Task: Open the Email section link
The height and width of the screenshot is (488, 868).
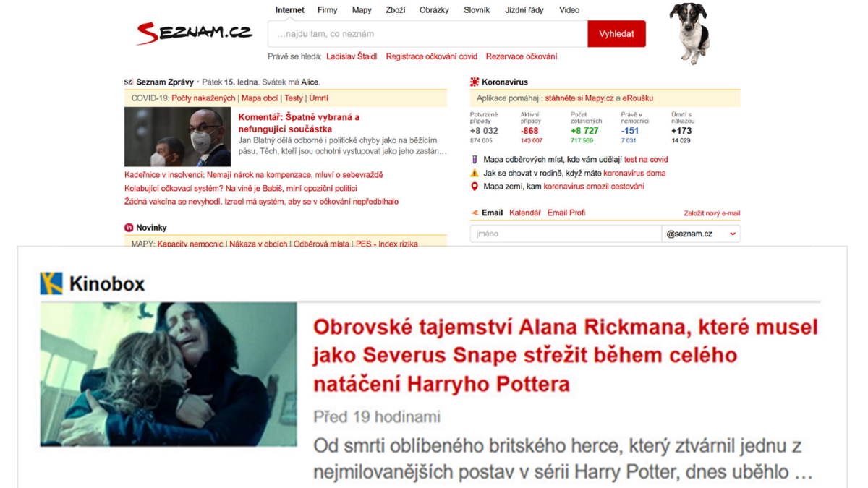Action: [x=493, y=213]
